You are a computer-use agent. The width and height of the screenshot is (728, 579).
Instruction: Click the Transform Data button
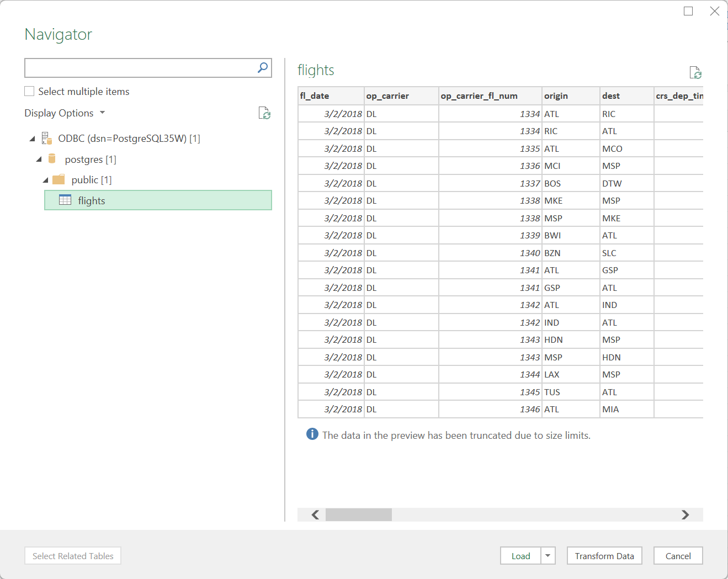(x=604, y=556)
